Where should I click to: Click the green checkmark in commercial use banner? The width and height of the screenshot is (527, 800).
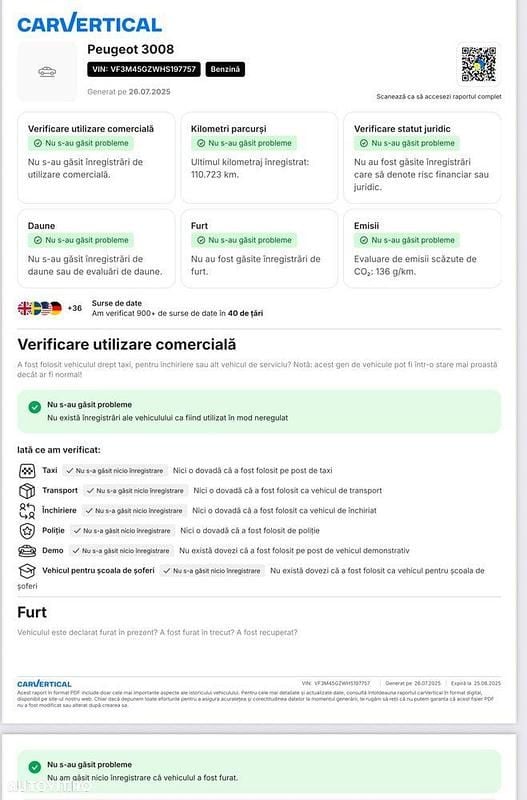(x=35, y=407)
